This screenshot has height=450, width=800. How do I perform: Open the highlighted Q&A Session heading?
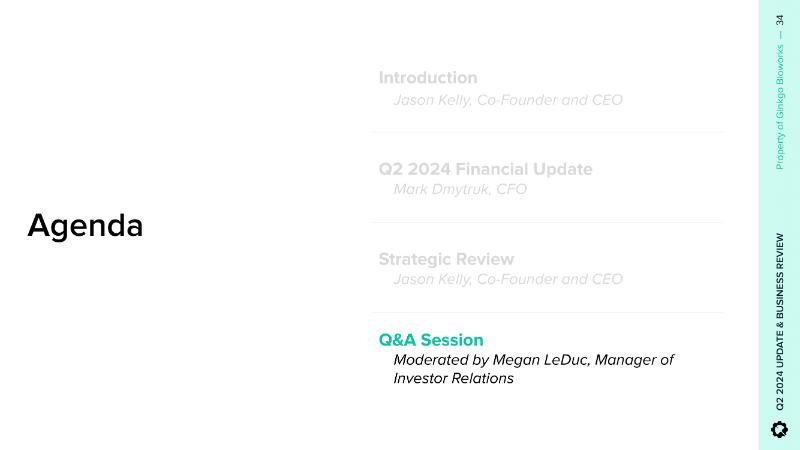pos(431,340)
